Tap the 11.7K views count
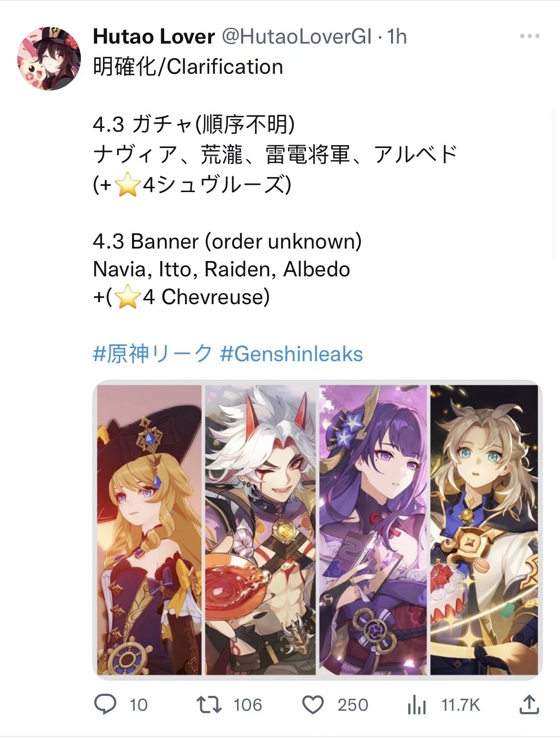Viewport: 560px width, 739px height. click(x=460, y=705)
